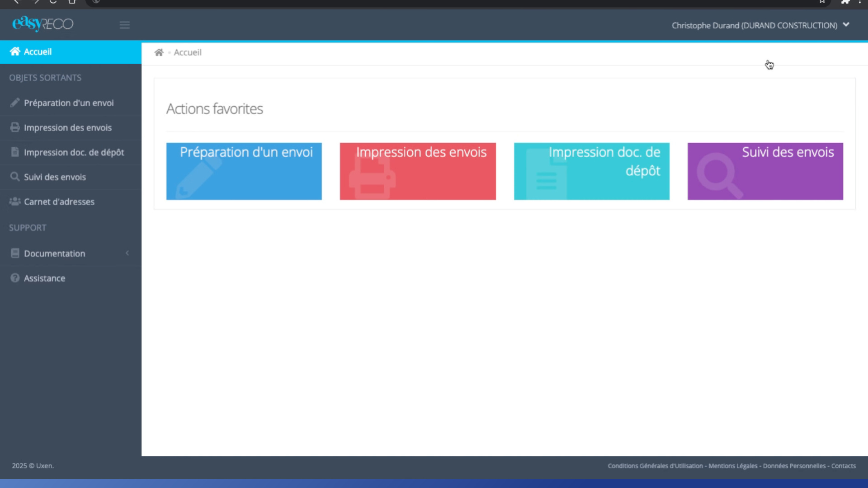This screenshot has height=488, width=868.
Task: Click the magnifier graphic on the purple tile
Action: tap(720, 176)
